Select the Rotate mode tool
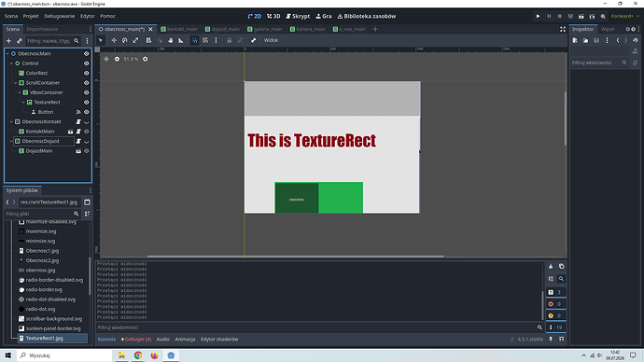 click(124, 40)
